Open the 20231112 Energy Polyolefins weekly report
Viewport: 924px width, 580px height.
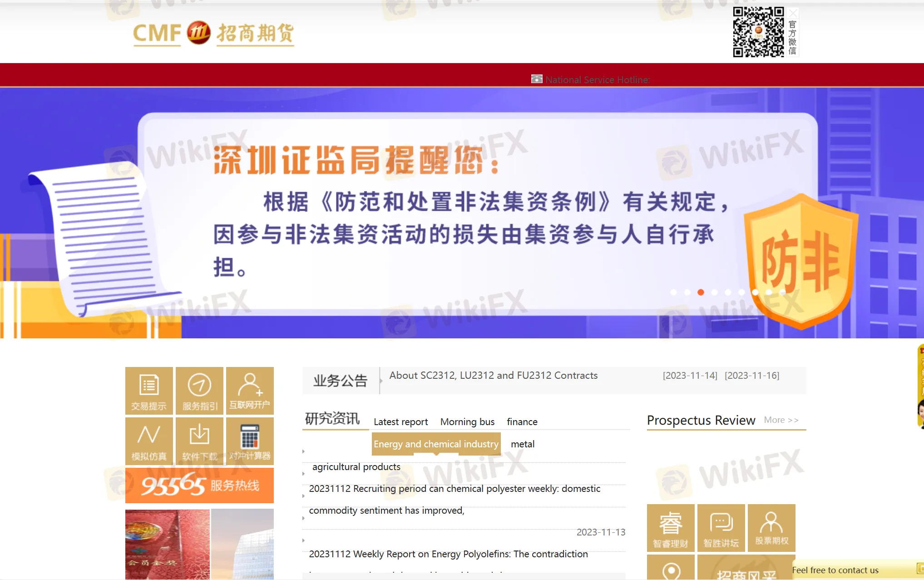coord(448,554)
